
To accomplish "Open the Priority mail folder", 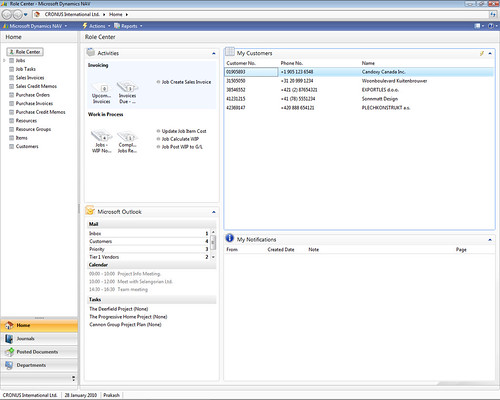I will coord(149,249).
